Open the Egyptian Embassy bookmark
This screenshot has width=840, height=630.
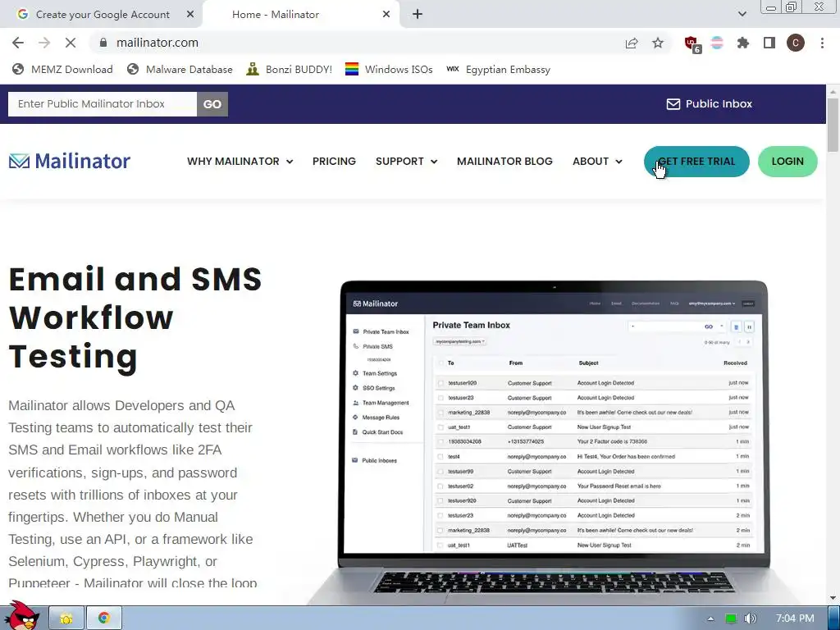pyautogui.click(x=498, y=70)
